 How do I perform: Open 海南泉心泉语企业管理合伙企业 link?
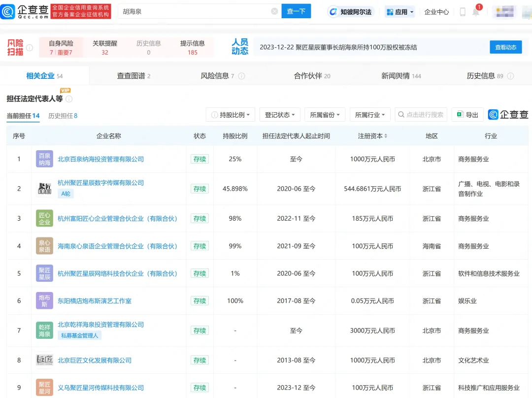coord(117,246)
